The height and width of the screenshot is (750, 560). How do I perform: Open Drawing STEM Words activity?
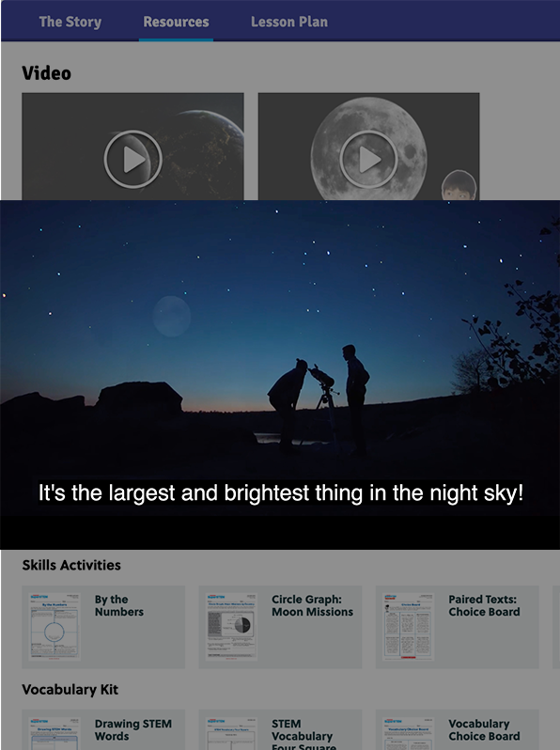(132, 730)
